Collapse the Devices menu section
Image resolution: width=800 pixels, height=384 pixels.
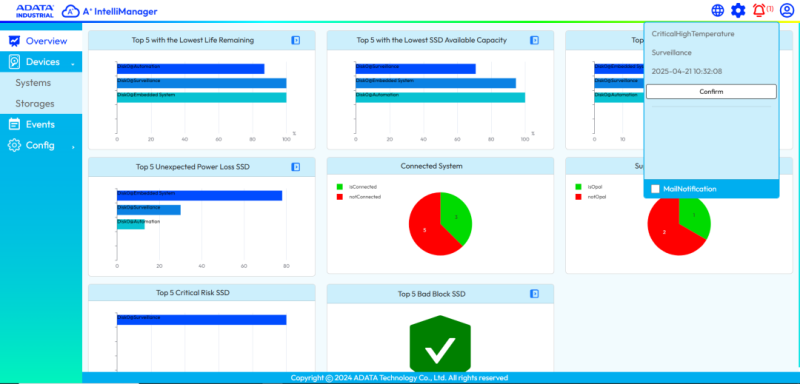(x=41, y=62)
